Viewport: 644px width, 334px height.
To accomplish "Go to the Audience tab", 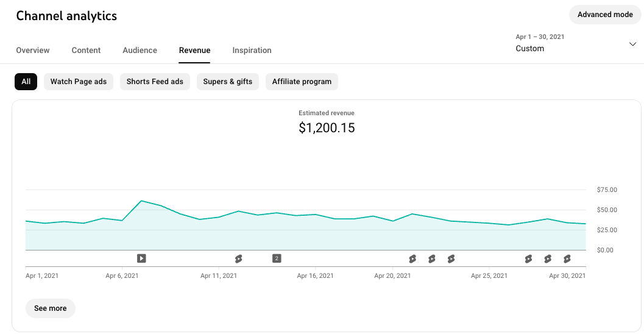I will [140, 50].
